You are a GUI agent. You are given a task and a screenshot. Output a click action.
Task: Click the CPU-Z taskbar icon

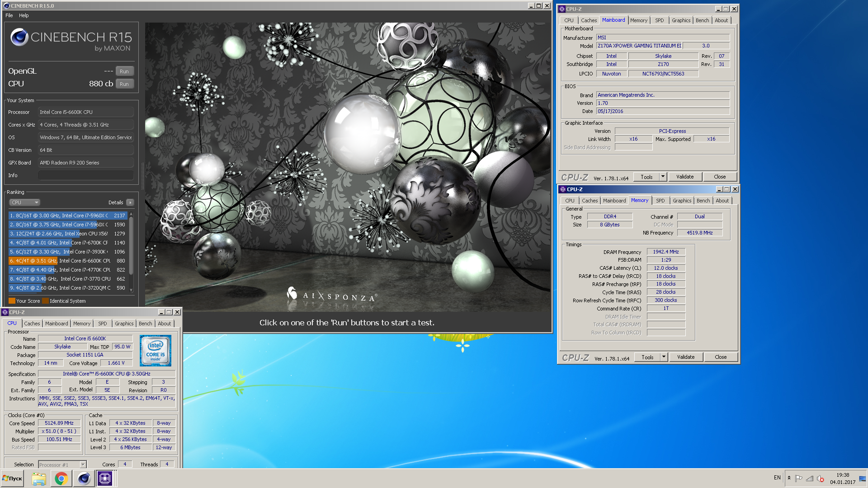pos(105,479)
